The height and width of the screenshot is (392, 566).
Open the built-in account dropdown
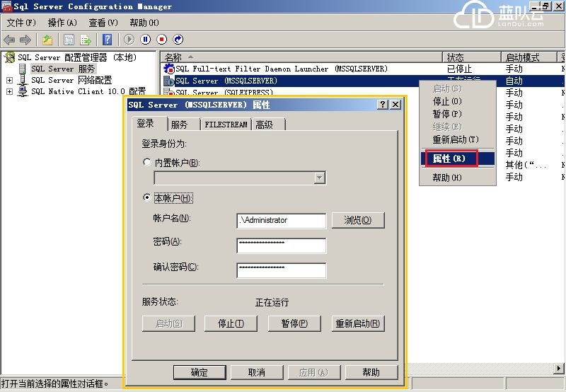(x=320, y=178)
